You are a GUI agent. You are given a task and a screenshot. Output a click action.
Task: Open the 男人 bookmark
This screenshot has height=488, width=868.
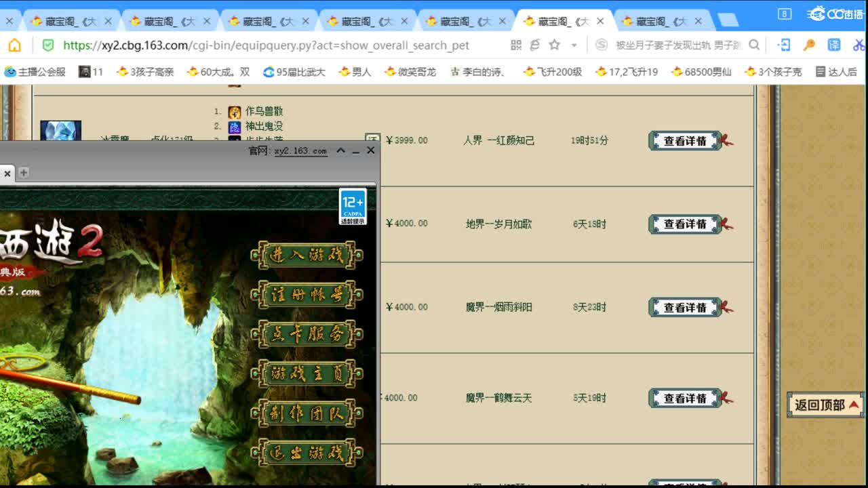[355, 71]
